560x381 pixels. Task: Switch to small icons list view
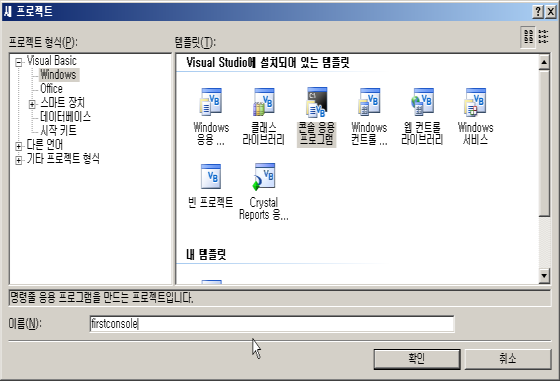543,37
